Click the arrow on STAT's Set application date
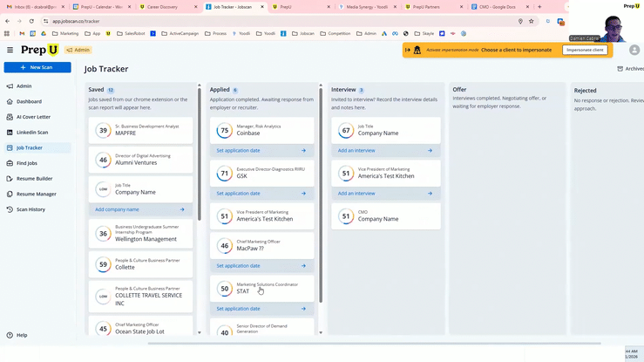This screenshot has width=644, height=362. pyautogui.click(x=303, y=309)
